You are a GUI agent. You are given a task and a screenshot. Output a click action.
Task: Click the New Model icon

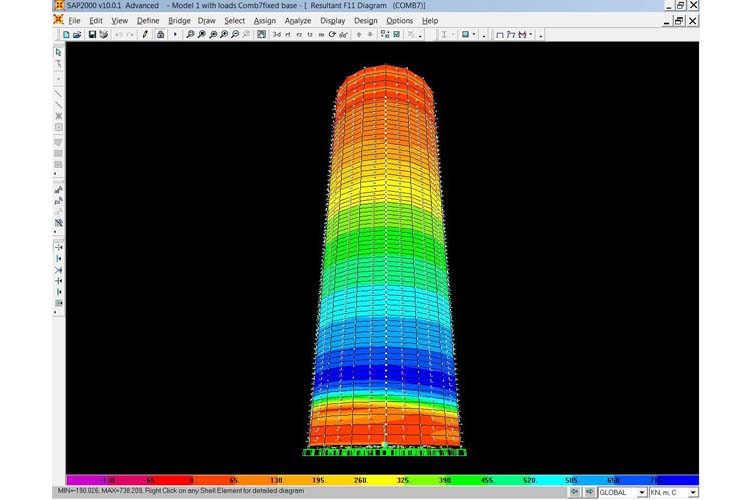point(67,35)
